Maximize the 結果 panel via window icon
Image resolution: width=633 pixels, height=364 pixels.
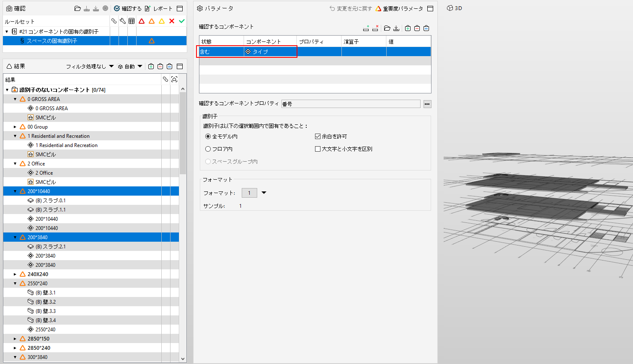[x=180, y=66]
